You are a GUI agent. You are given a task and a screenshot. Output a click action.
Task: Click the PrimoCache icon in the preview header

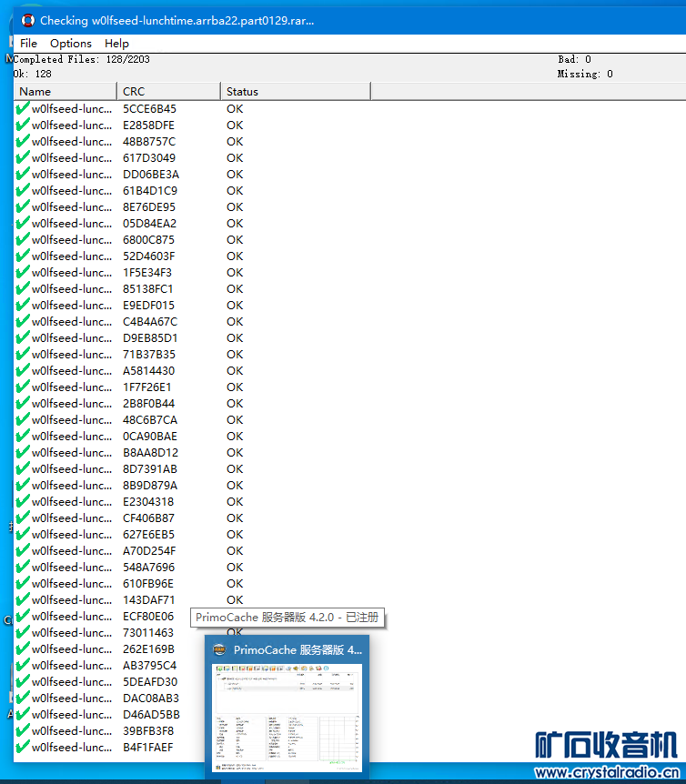[x=219, y=649]
